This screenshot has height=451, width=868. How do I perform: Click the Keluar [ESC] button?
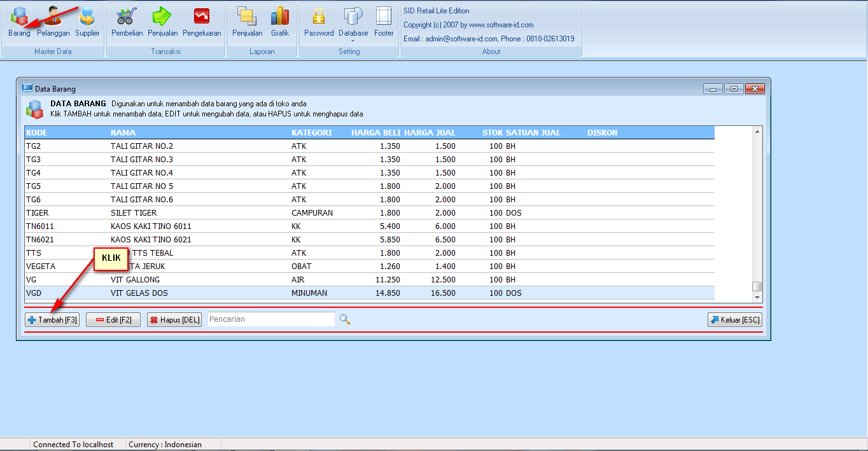click(734, 320)
